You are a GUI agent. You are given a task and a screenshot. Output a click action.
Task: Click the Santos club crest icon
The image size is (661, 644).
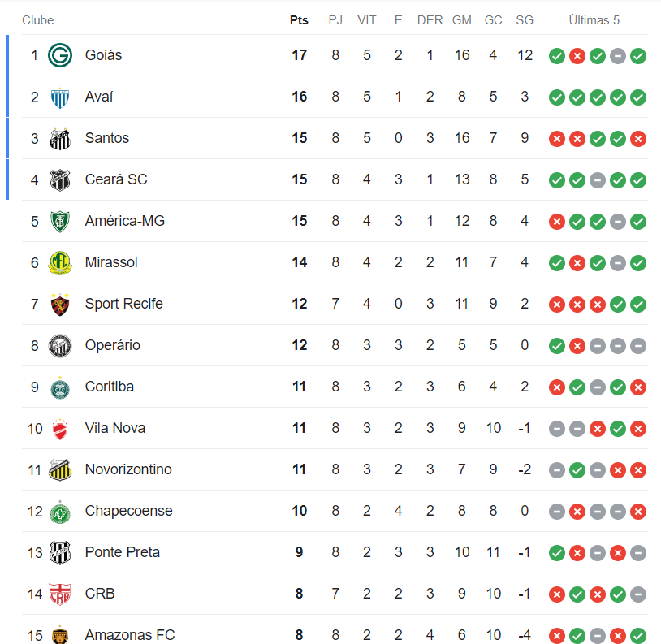[60, 138]
